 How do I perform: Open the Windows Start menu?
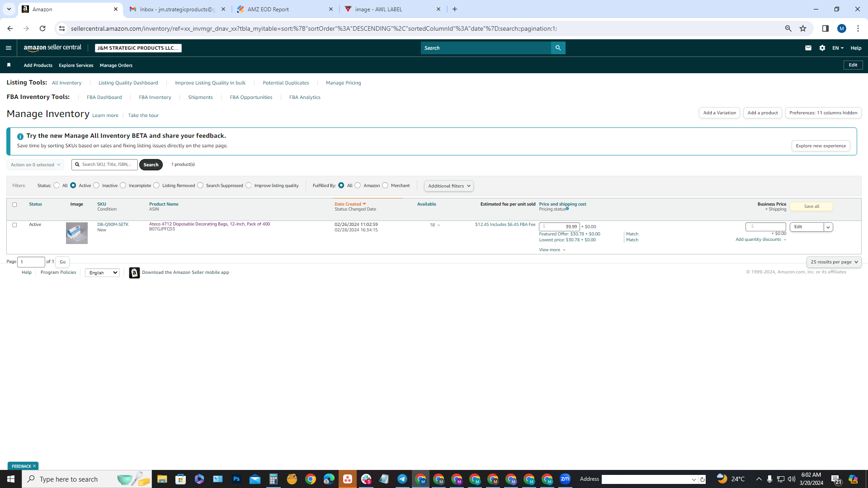[11, 479]
